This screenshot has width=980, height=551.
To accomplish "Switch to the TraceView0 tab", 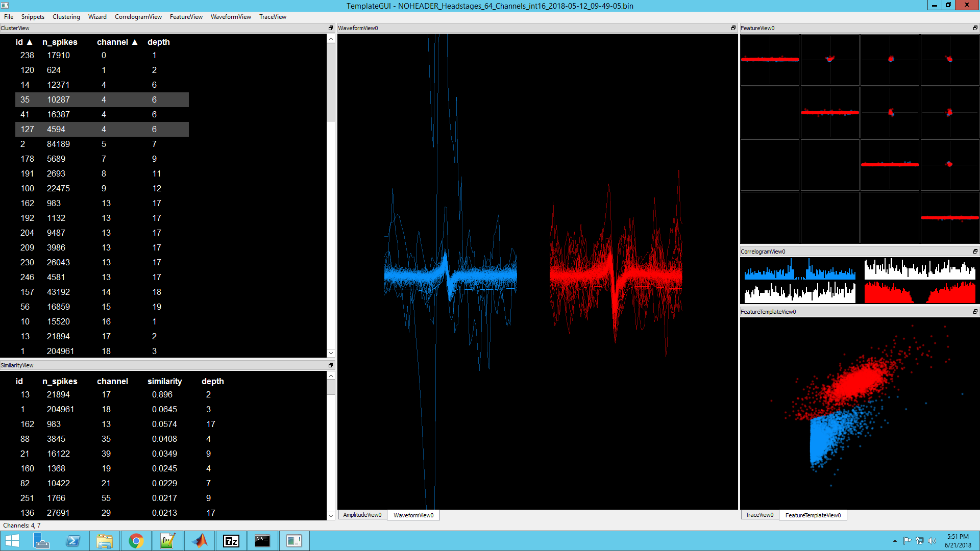I will tap(759, 515).
